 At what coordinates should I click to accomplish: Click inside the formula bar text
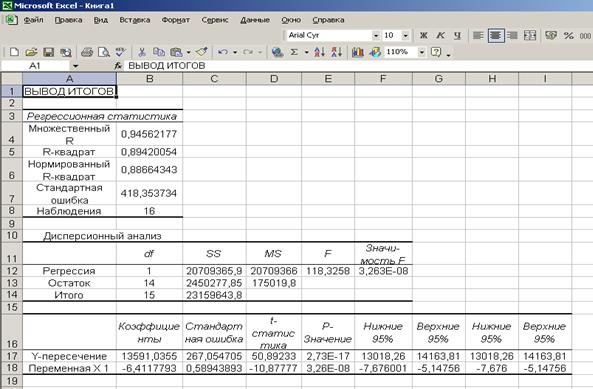point(166,66)
